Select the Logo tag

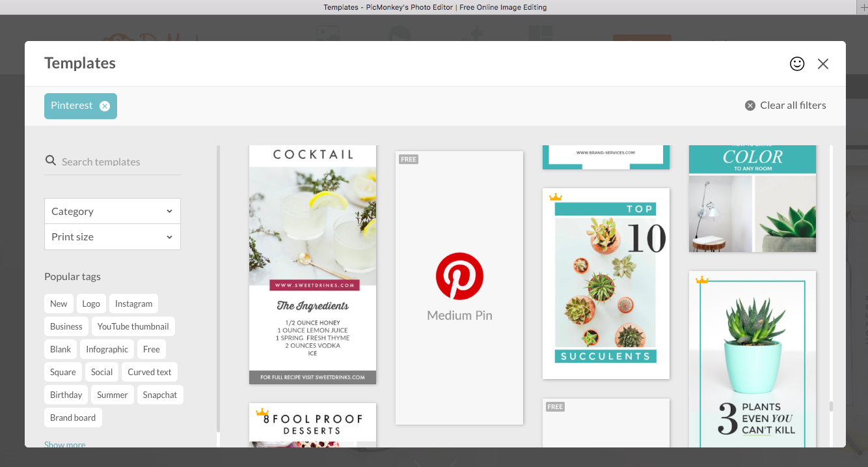point(91,304)
